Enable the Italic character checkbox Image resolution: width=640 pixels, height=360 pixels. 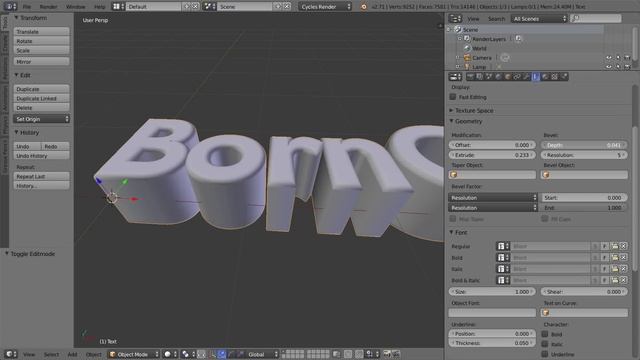pos(544,344)
